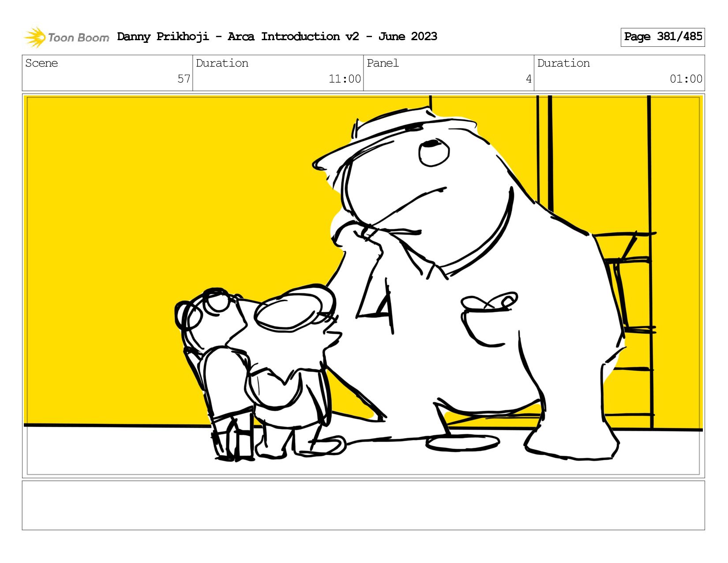Viewport: 728px width, 563px height.
Task: Click the 'Page 381/485' page indicator
Action: [x=663, y=37]
